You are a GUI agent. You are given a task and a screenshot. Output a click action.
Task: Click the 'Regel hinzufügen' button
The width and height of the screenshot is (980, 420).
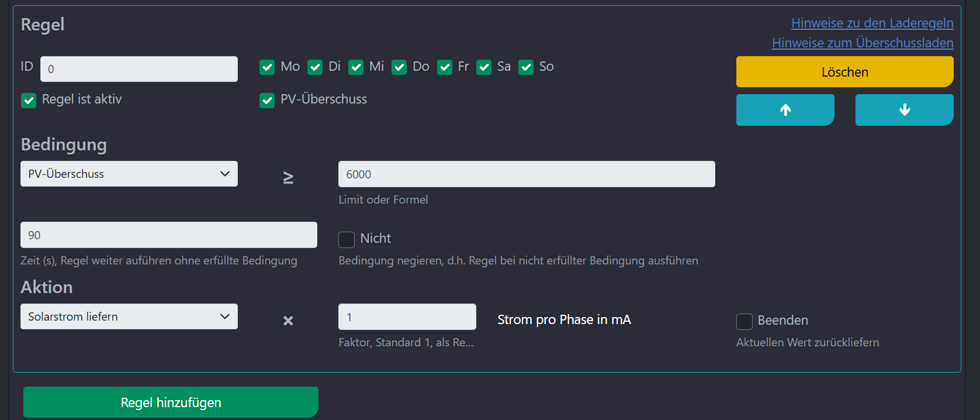click(x=171, y=402)
